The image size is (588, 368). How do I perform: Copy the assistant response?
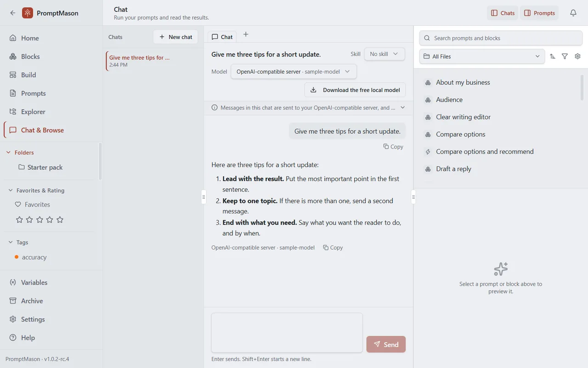tap(333, 247)
